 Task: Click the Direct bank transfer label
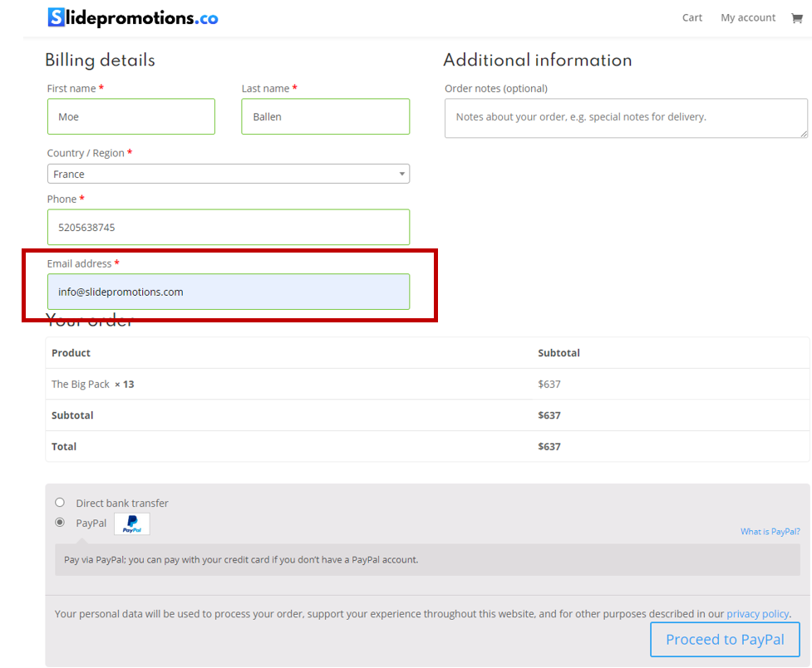click(x=122, y=503)
